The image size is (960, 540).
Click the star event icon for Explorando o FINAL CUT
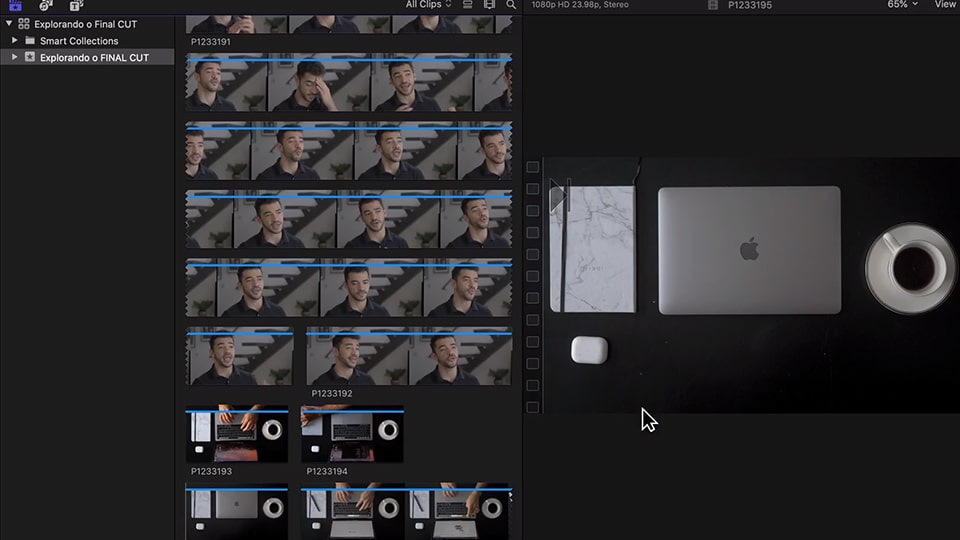pos(29,57)
